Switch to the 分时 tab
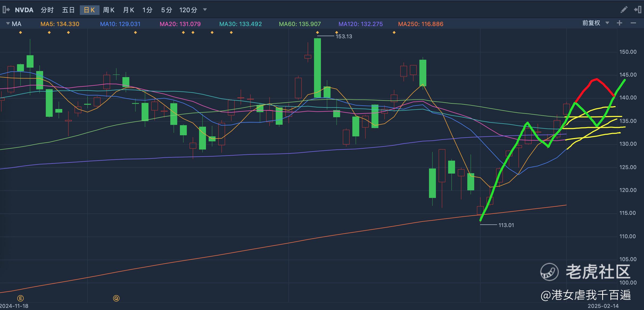Image resolution: width=644 pixels, height=310 pixels. tap(47, 10)
